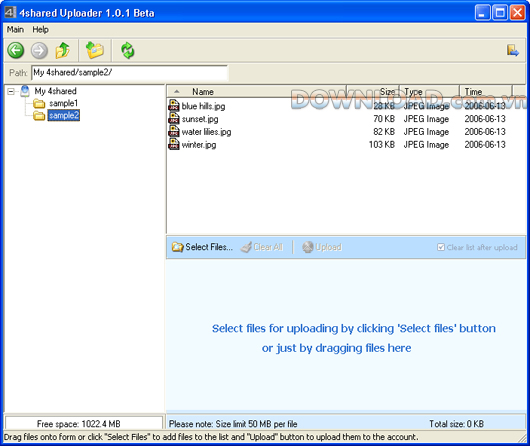Select the sample1 folder in tree

pos(63,103)
